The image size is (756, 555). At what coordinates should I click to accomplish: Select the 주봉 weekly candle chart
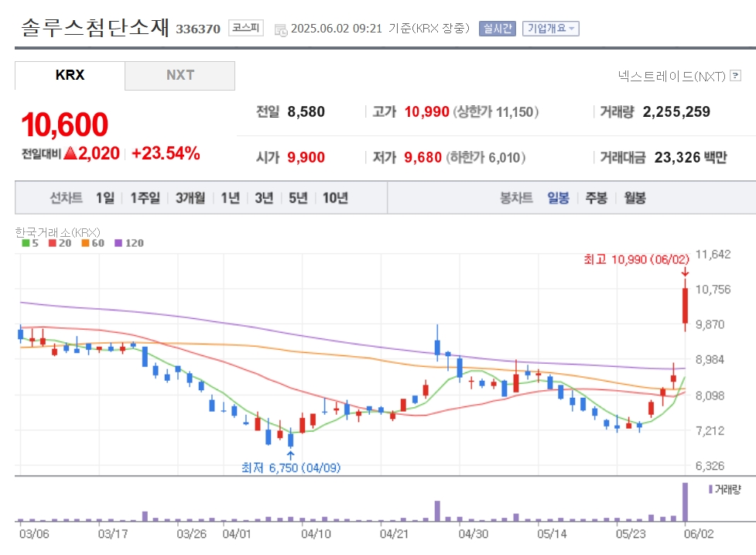tap(596, 197)
